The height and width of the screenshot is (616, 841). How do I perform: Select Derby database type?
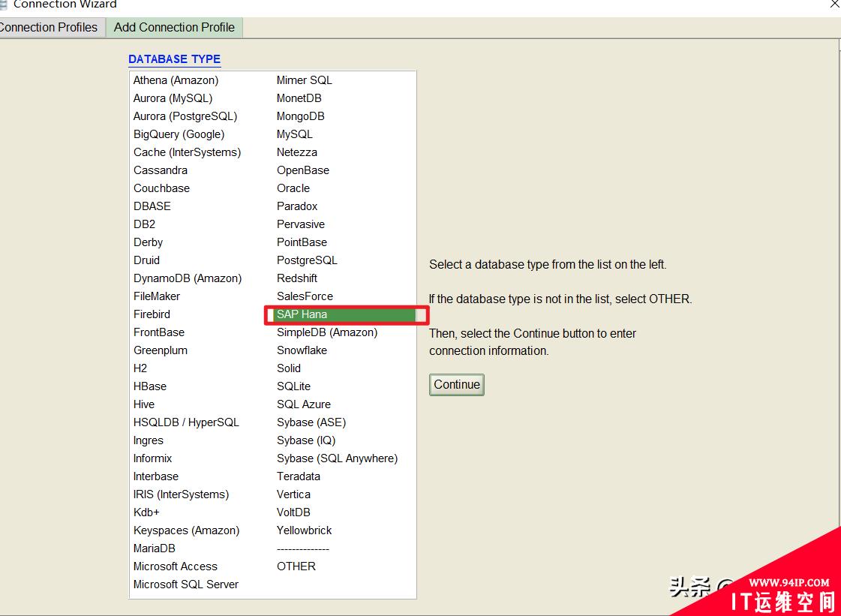[148, 242]
